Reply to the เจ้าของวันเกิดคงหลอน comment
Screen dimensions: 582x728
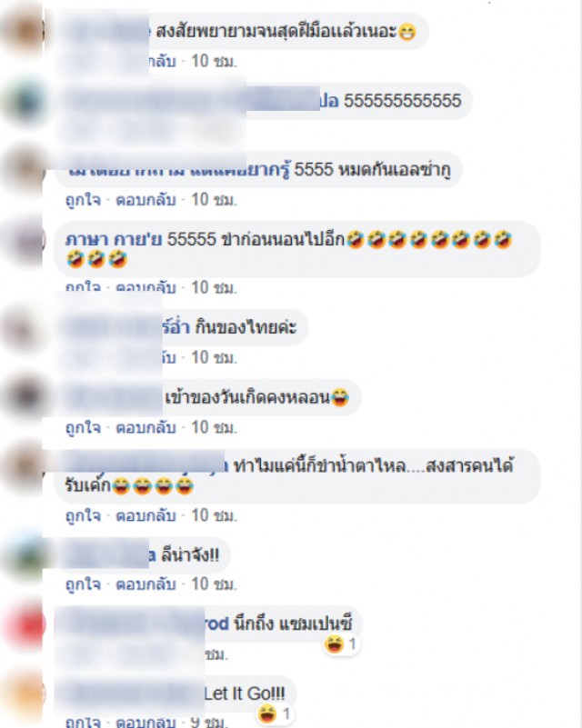145,427
